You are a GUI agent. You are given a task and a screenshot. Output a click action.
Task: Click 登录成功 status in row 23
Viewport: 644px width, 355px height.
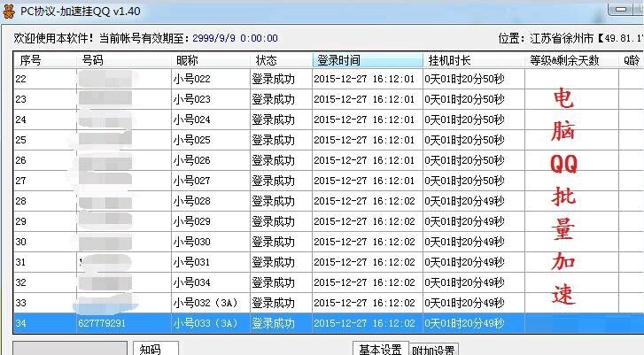273,99
